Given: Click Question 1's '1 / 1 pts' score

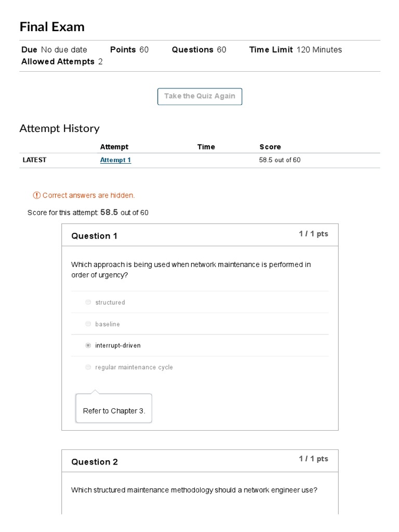Looking at the screenshot, I should 313,234.
